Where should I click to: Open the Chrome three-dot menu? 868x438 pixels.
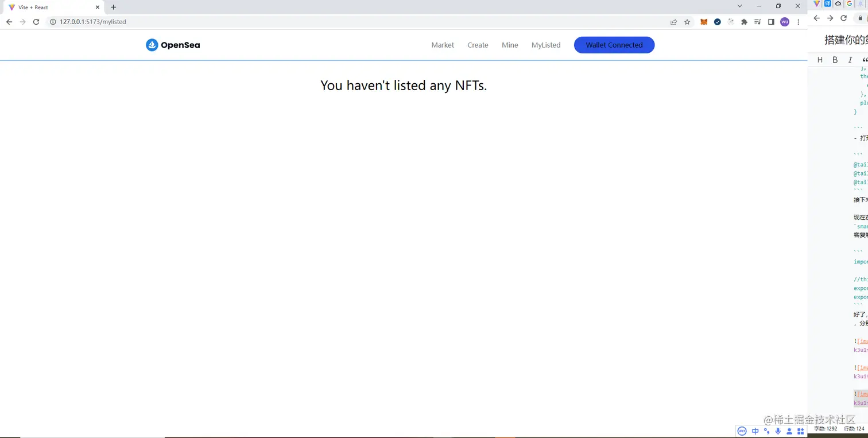click(799, 22)
